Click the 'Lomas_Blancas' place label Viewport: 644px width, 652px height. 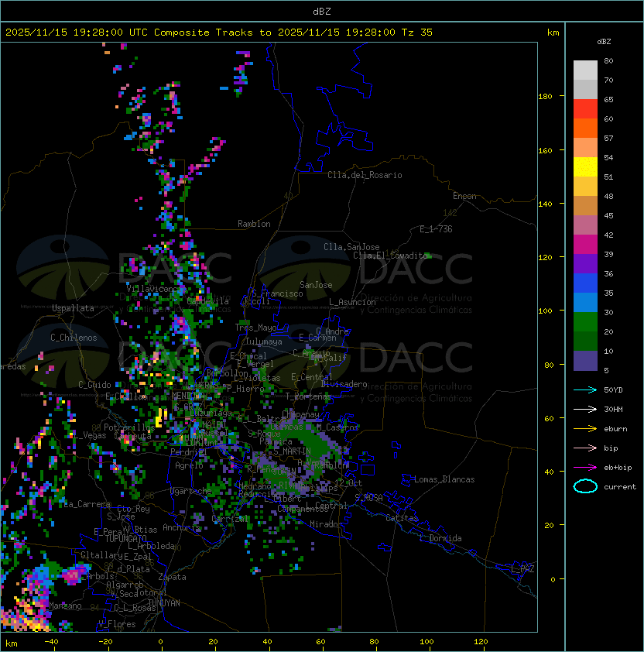(444, 479)
